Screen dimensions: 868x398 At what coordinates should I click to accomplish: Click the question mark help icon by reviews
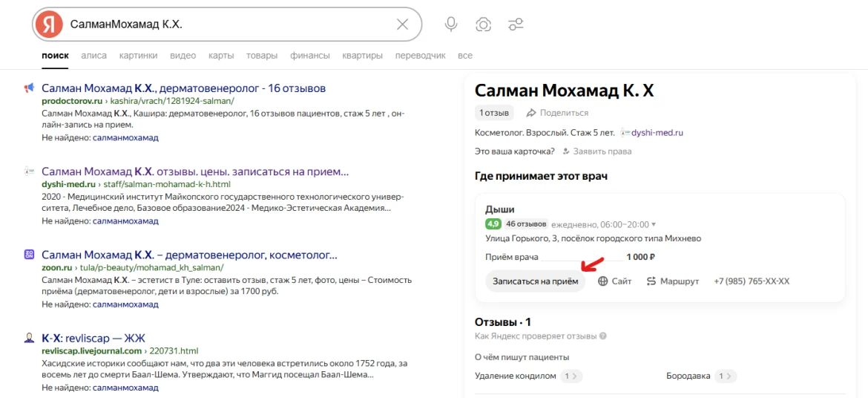tap(602, 336)
